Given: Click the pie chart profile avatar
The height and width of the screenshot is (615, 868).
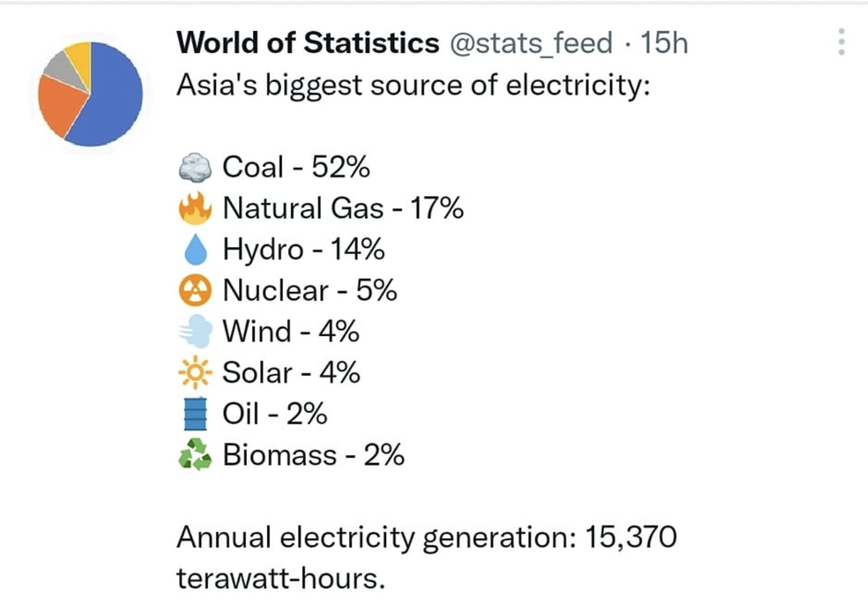Looking at the screenshot, I should (x=90, y=93).
